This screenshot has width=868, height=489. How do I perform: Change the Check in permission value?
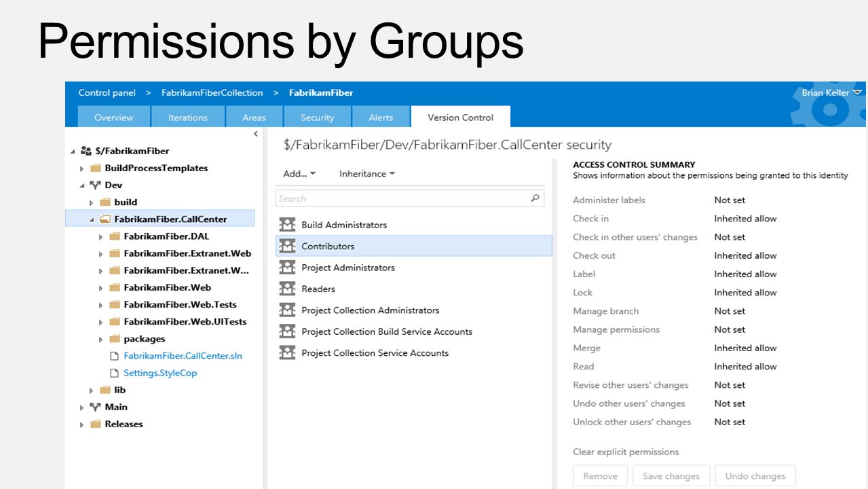pyautogui.click(x=745, y=219)
